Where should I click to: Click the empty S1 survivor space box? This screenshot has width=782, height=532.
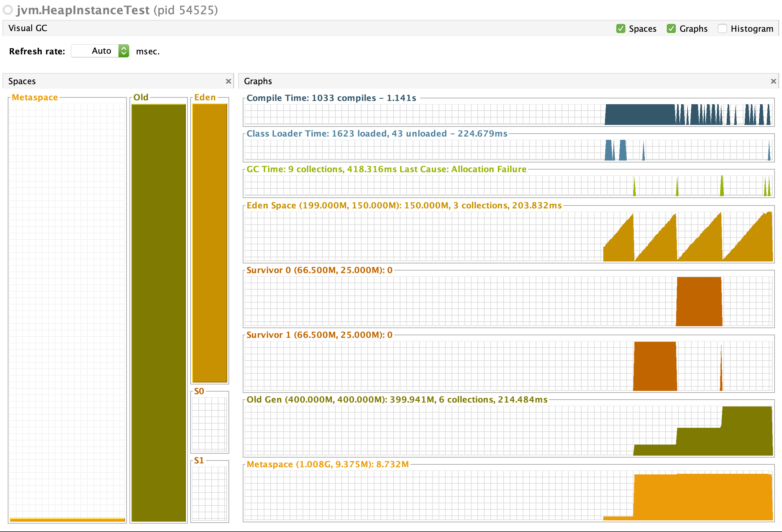(x=210, y=493)
